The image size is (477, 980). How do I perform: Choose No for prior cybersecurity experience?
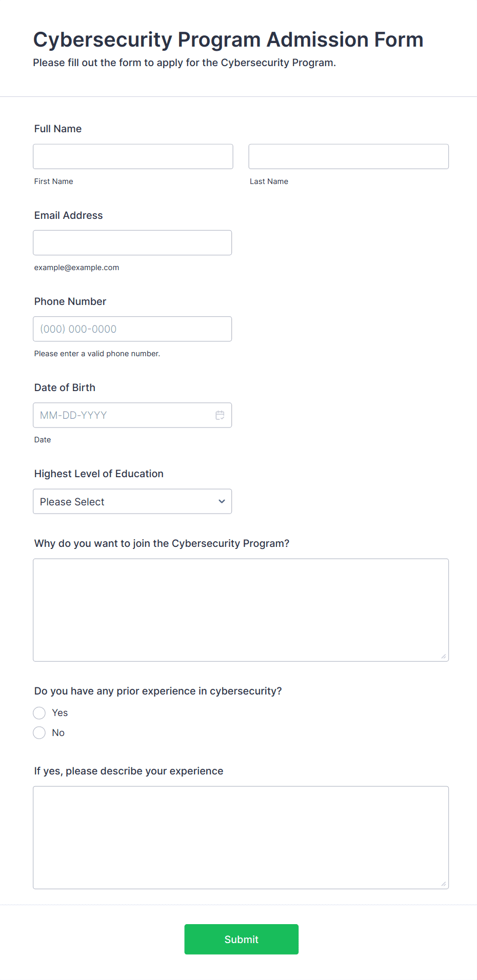point(39,732)
